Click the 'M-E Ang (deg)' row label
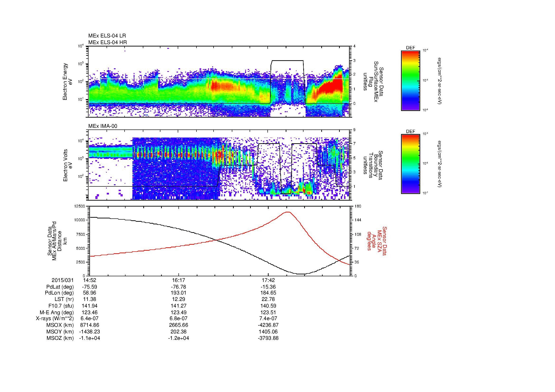The image size is (555, 392). tap(57, 312)
